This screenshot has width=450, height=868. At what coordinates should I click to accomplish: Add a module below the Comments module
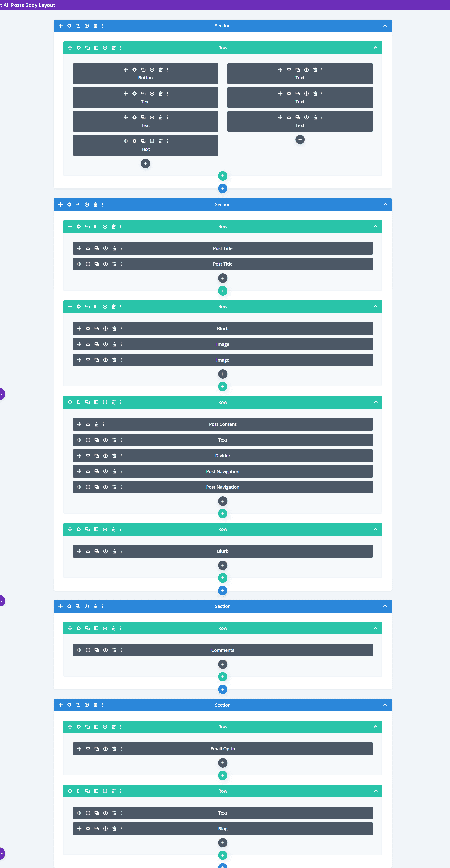pos(223,664)
